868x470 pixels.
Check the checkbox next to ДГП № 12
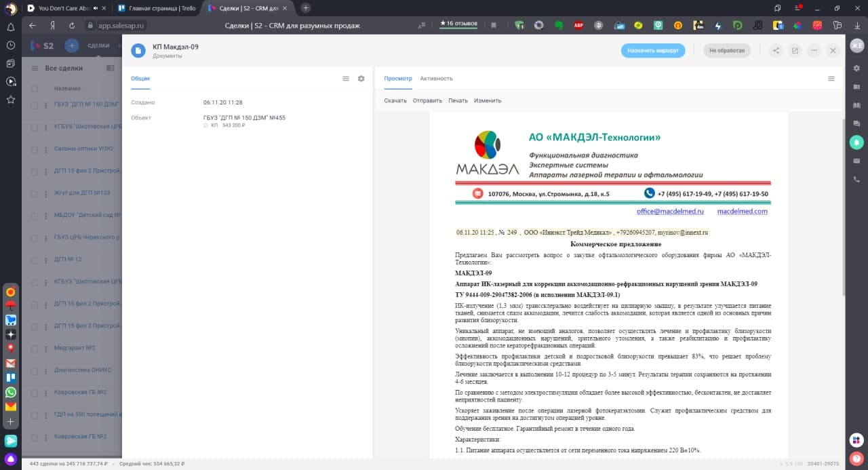[35, 259]
